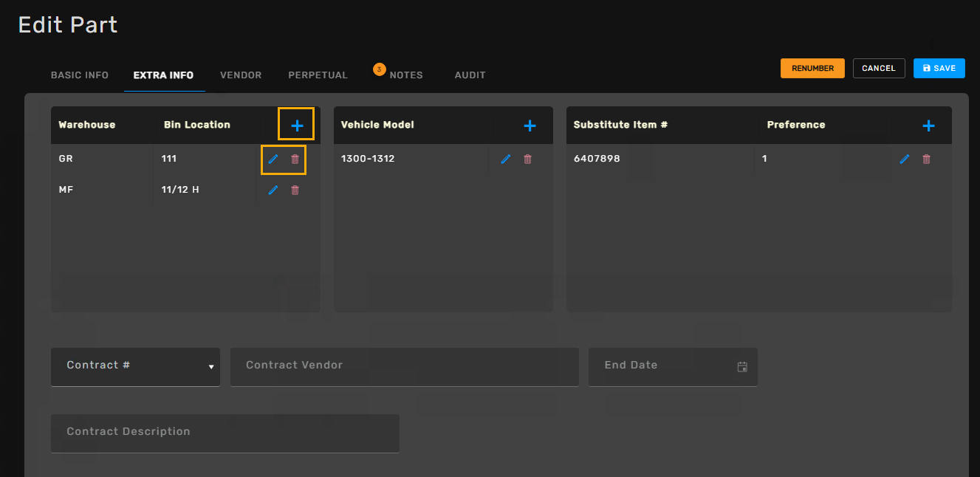980x477 pixels.
Task: Edit the GR warehouse row
Action: click(273, 159)
